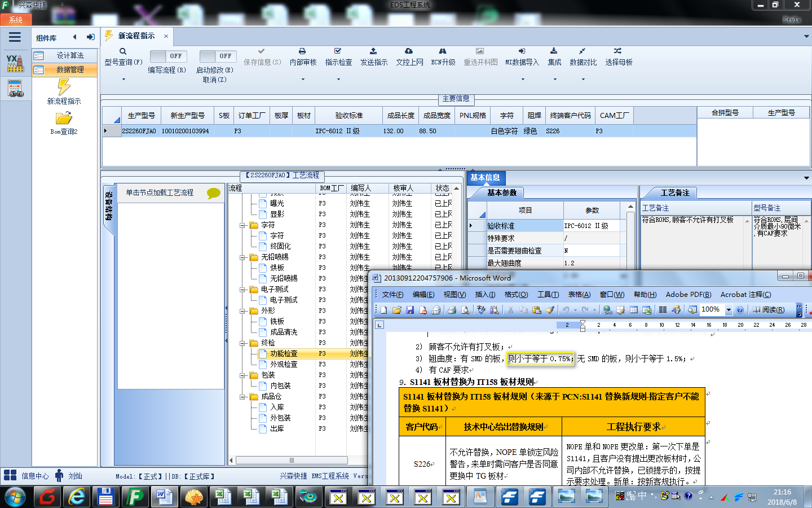Collapse the component library left arrow
Image resolution: width=812 pixels, height=508 pixels.
74,37
